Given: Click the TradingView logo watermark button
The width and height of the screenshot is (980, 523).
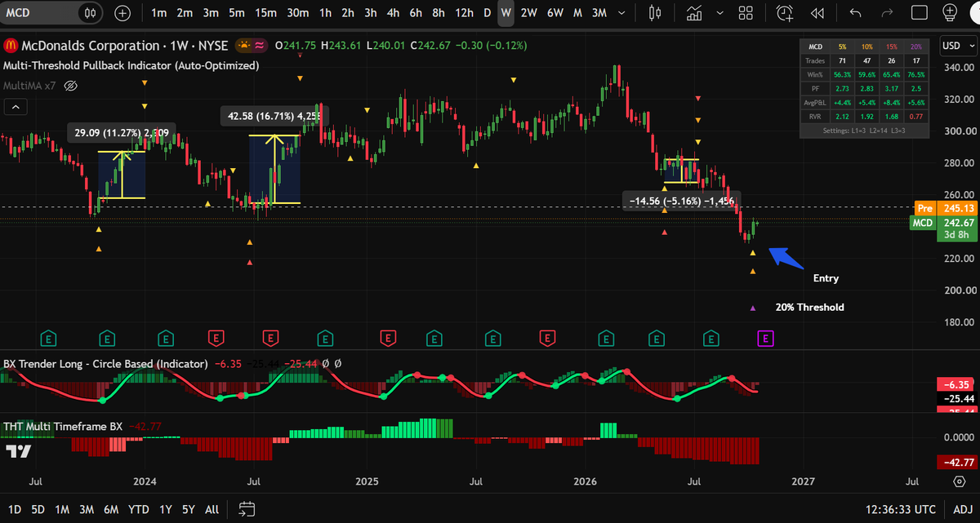Looking at the screenshot, I should (18, 451).
